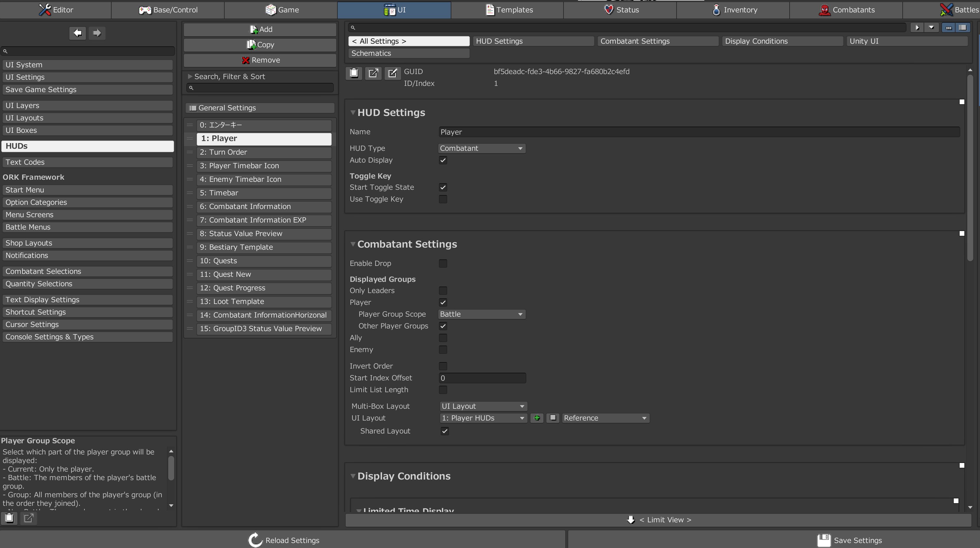This screenshot has height=548, width=980.
Task: Click the list icon next to Reference dropdown
Action: [x=553, y=418]
